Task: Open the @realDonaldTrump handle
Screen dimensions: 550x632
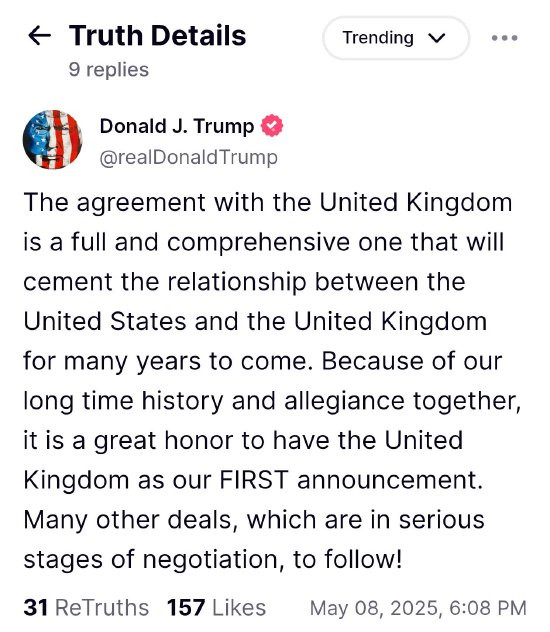Action: [x=189, y=157]
